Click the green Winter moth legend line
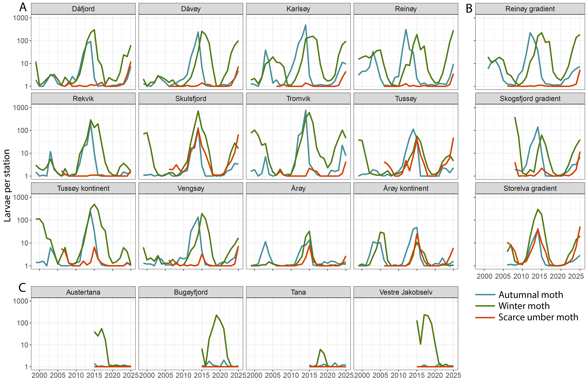 [x=485, y=306]
